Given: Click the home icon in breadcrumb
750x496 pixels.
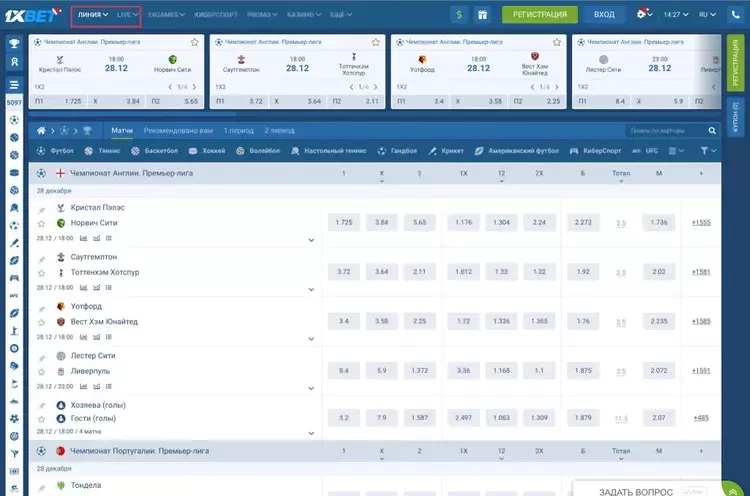Looking at the screenshot, I should tap(41, 131).
